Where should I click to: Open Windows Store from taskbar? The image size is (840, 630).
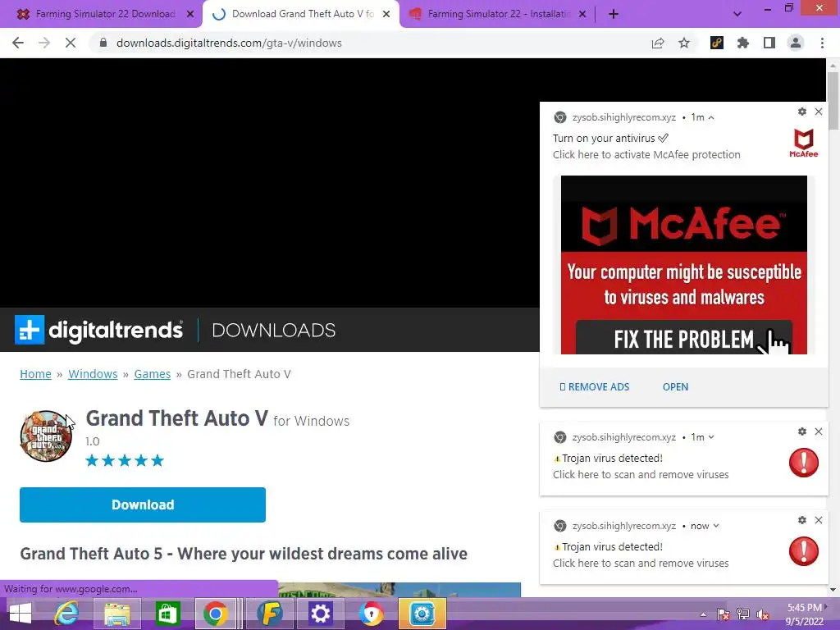pyautogui.click(x=167, y=614)
